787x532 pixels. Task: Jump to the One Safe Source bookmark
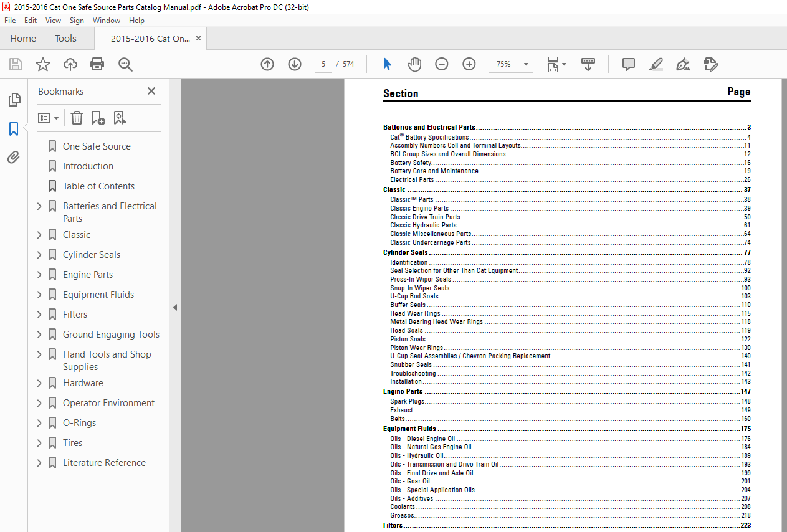point(97,146)
